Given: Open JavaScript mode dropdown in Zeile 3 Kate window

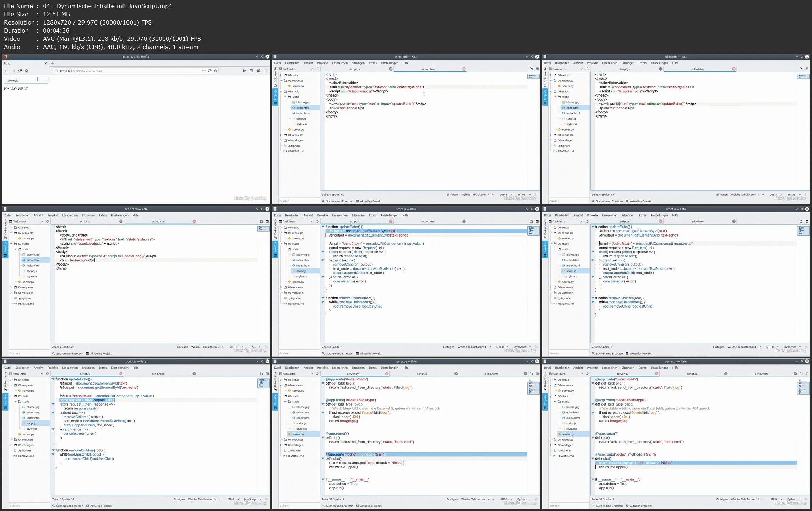Looking at the screenshot, I should pyautogui.click(x=522, y=347).
